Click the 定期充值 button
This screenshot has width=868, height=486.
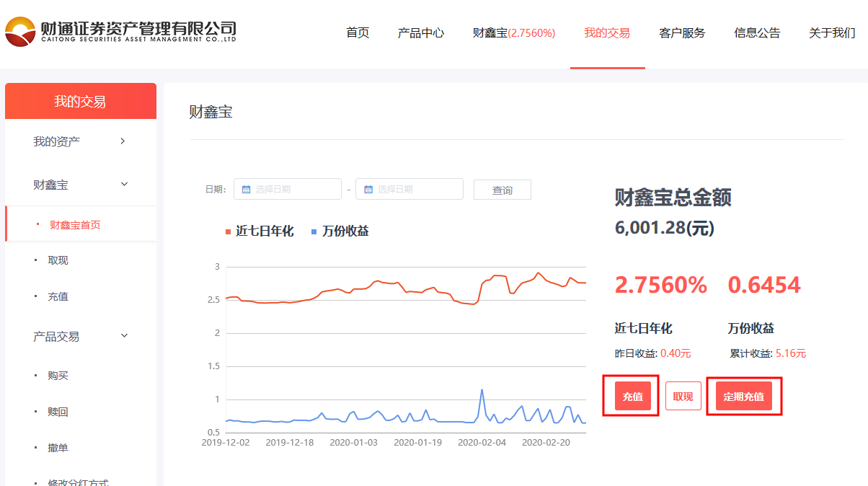point(744,396)
